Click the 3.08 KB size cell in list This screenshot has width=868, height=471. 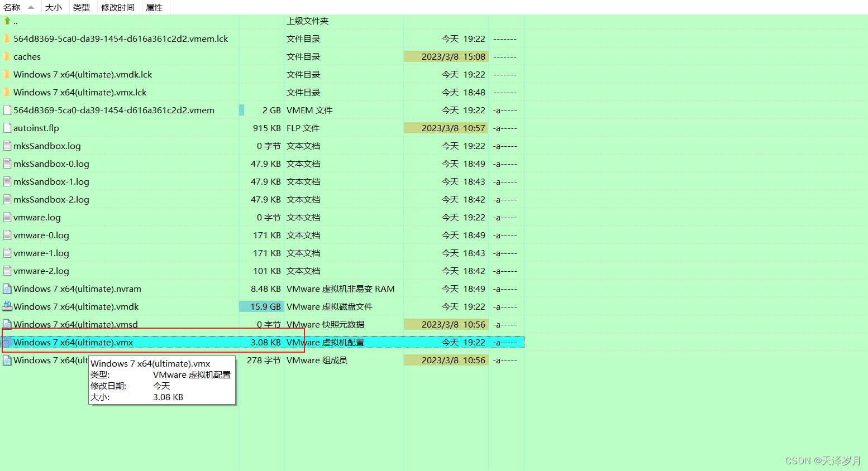pyautogui.click(x=266, y=342)
